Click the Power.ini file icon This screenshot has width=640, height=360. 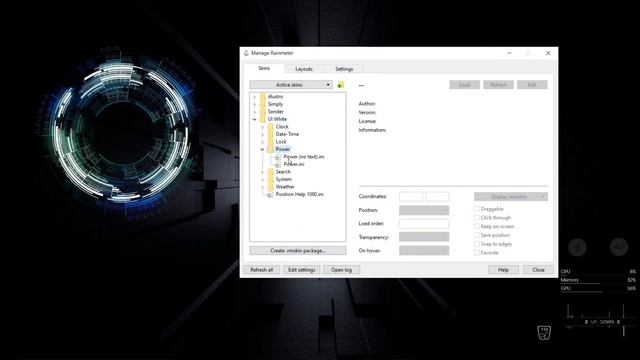[278, 164]
